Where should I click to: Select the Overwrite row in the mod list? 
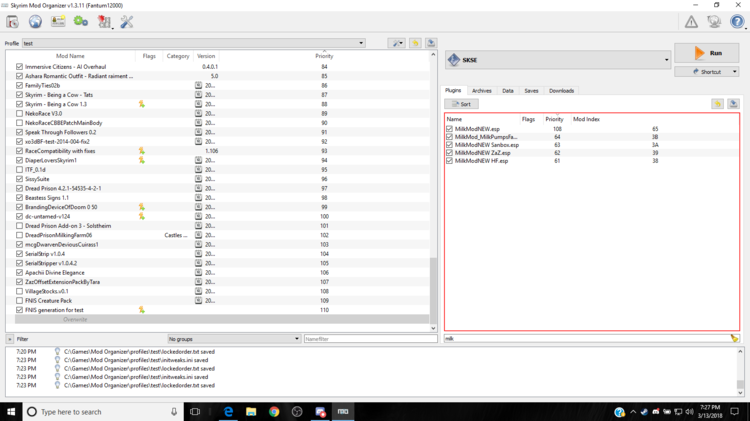point(222,319)
